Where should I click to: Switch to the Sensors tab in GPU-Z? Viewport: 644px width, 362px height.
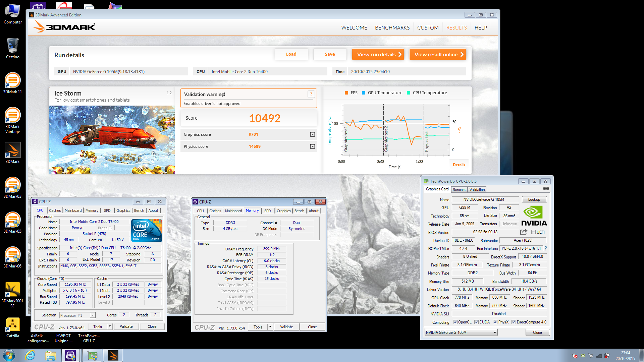459,190
